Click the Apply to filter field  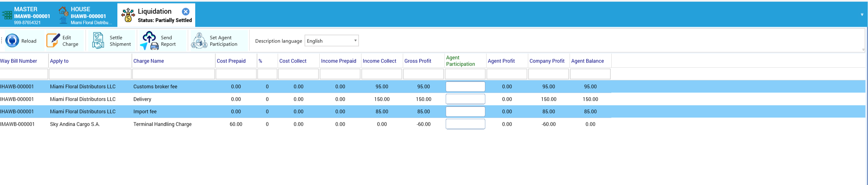click(x=90, y=74)
